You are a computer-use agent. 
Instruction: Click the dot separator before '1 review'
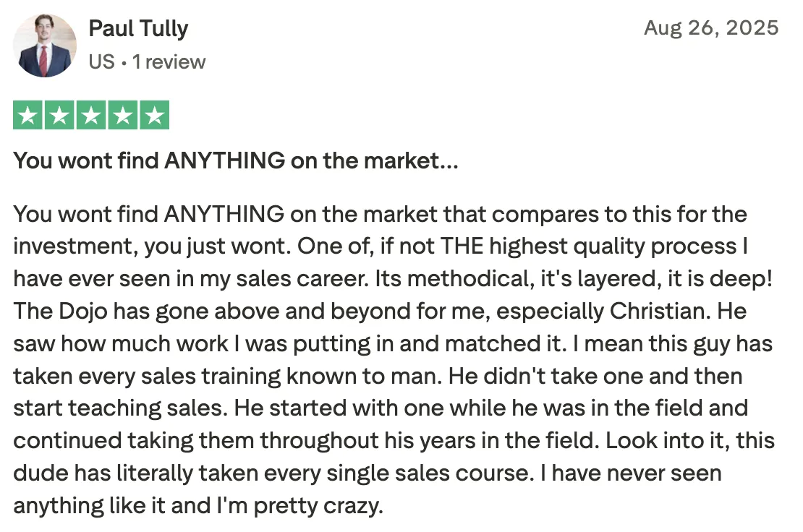tap(124, 63)
